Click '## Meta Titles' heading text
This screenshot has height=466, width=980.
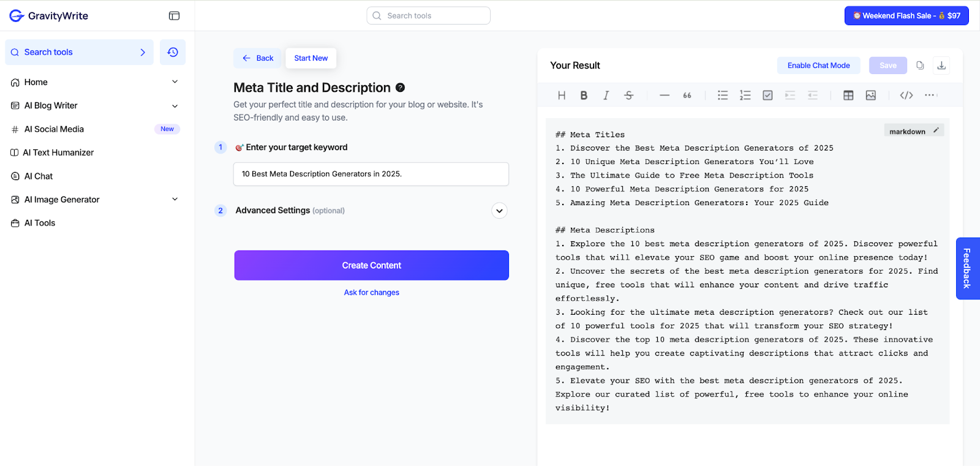pyautogui.click(x=590, y=135)
